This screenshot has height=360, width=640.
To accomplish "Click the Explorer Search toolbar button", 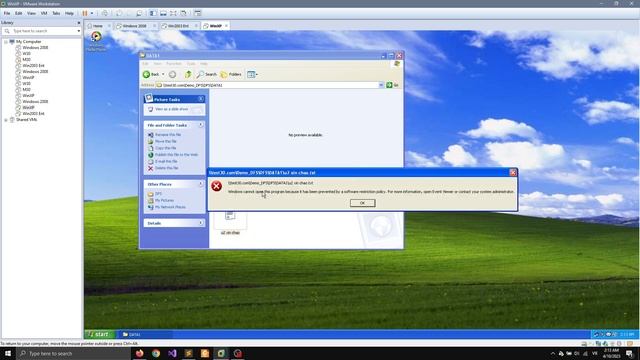I will [x=207, y=74].
